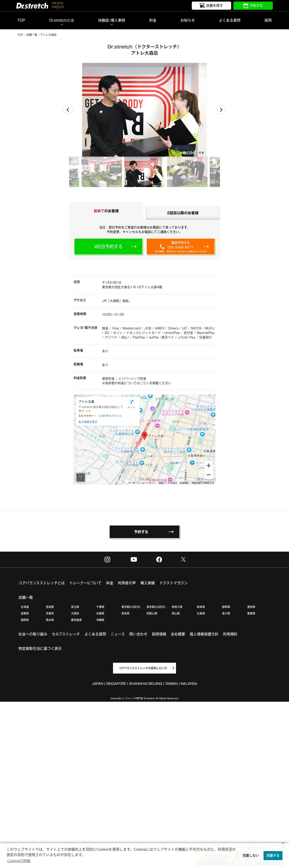Open the お知らせ navigation menu item

pyautogui.click(x=187, y=20)
